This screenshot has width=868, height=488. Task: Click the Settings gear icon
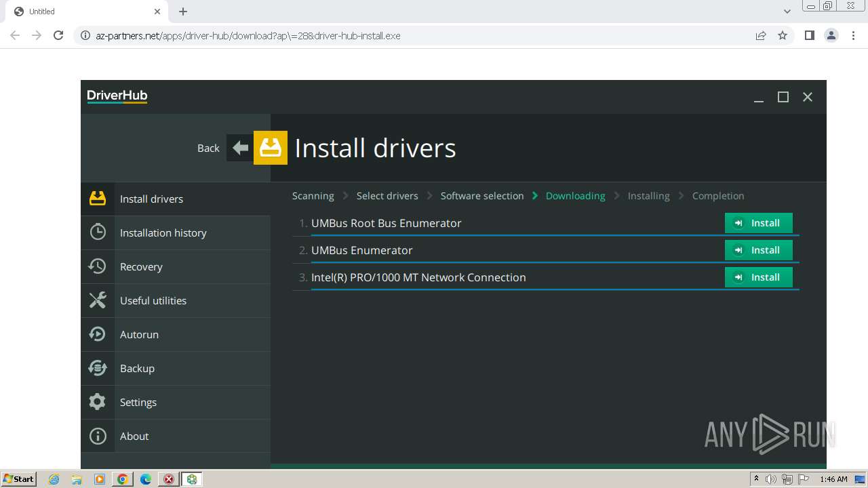(x=98, y=402)
